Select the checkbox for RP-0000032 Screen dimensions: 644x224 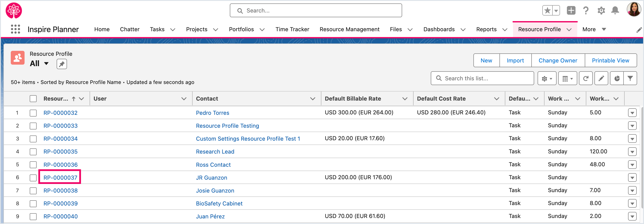pyautogui.click(x=33, y=113)
